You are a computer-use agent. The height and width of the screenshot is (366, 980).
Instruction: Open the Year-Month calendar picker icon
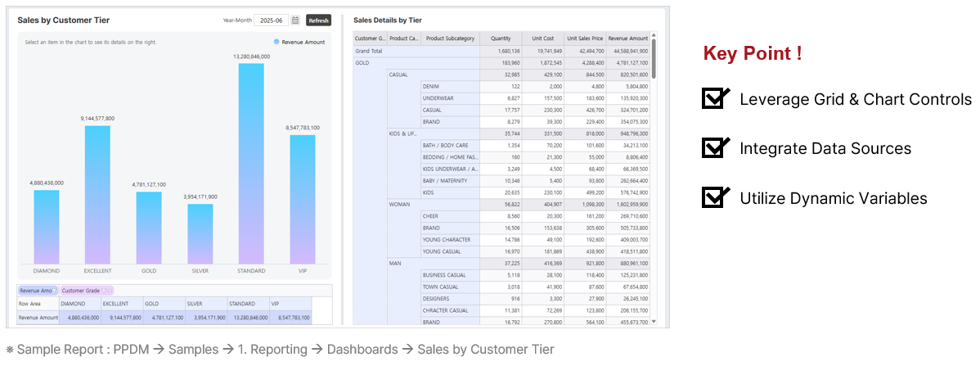295,20
